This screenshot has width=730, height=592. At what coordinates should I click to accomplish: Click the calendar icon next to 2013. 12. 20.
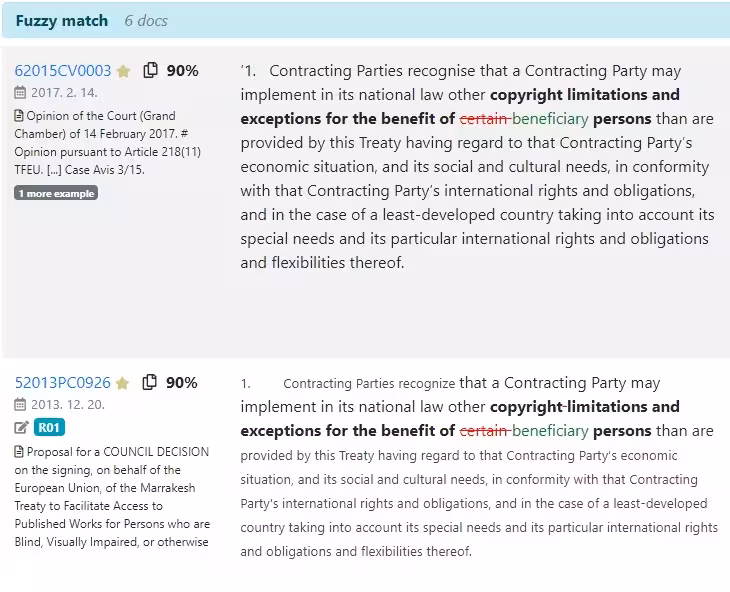[x=21, y=405]
